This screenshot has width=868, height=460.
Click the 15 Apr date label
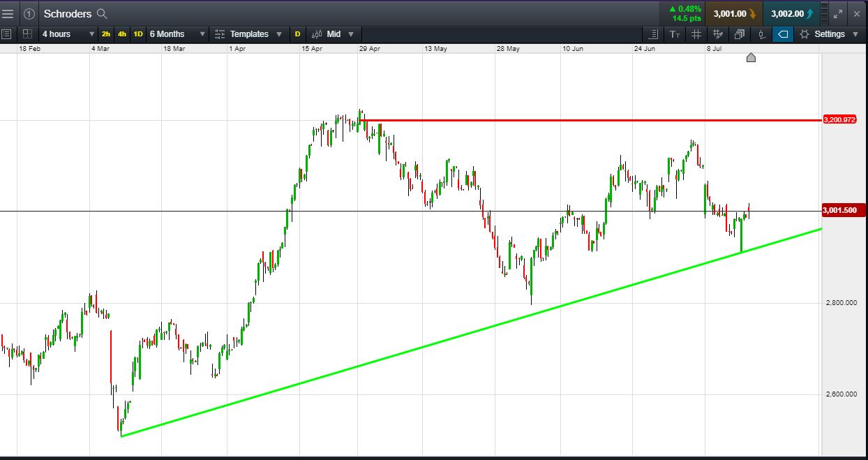pyautogui.click(x=312, y=49)
